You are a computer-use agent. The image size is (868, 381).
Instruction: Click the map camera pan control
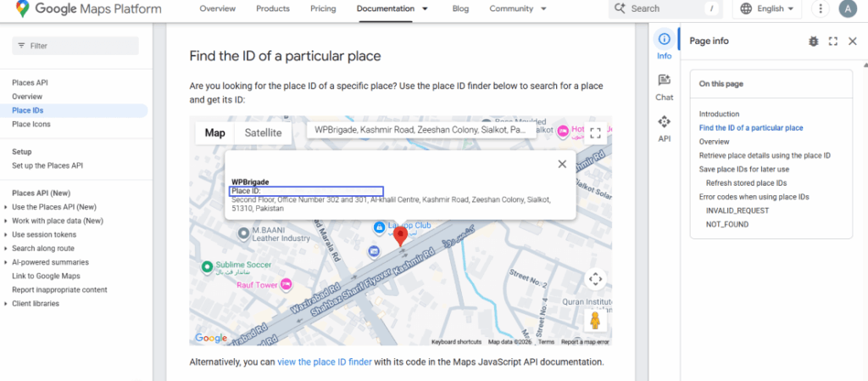(595, 279)
